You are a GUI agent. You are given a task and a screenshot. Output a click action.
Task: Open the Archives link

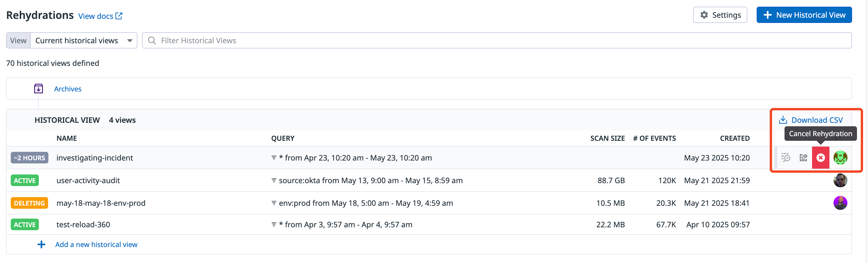click(x=68, y=89)
